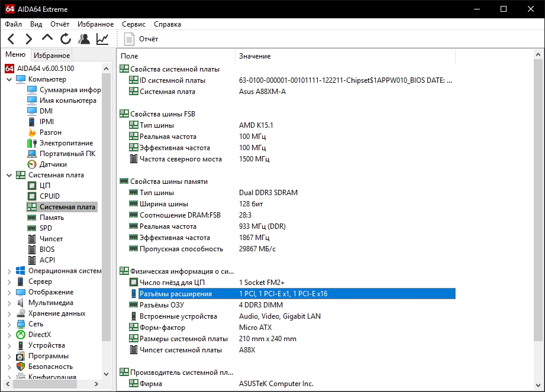Open the Справка menu

(x=167, y=24)
